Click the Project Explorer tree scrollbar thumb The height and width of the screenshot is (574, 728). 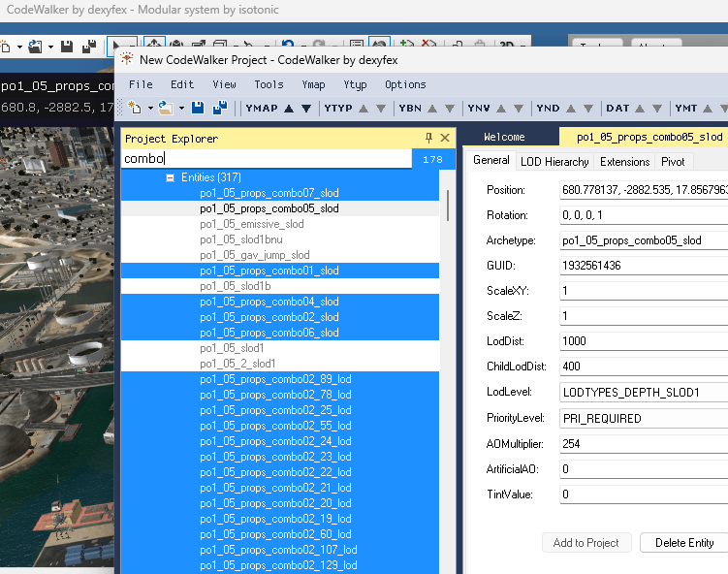448,206
